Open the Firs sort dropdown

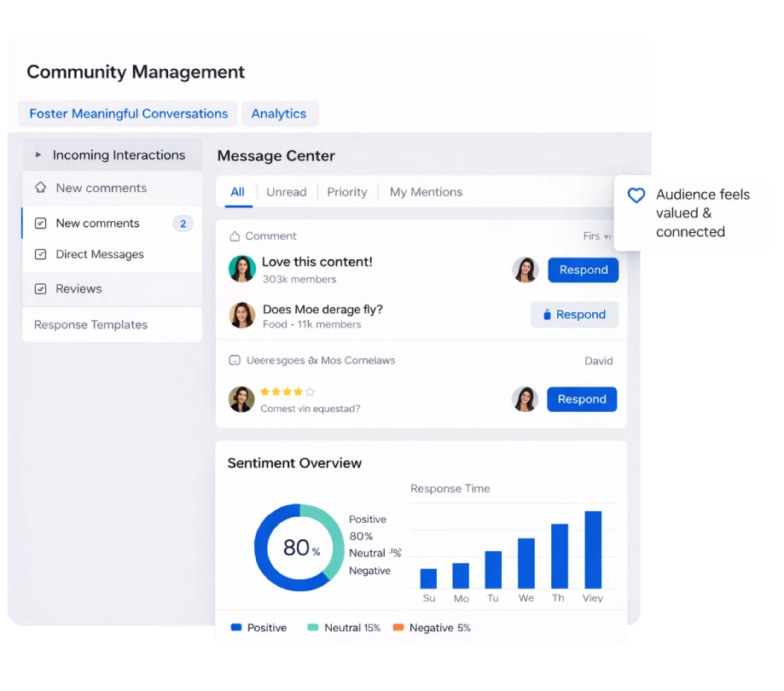pos(596,236)
